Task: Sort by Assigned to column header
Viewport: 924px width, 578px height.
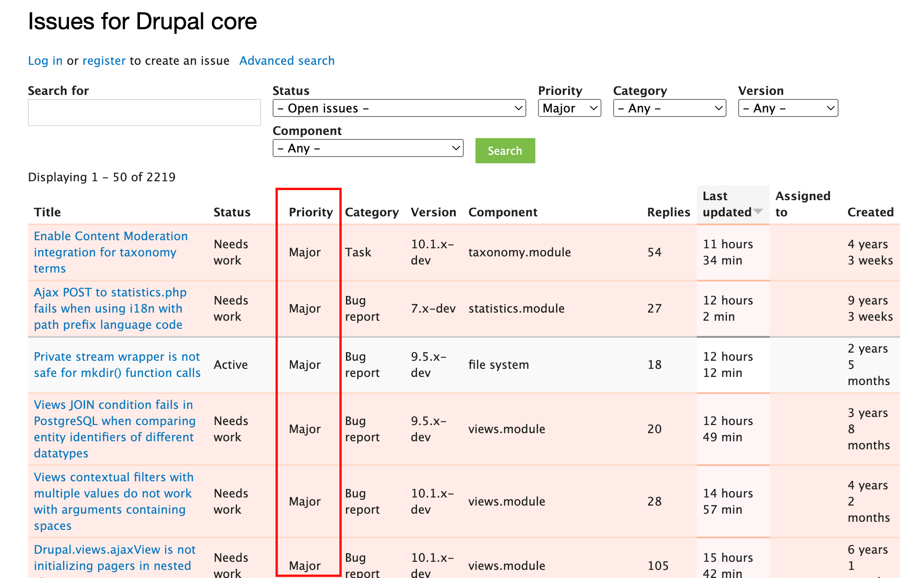Action: tap(803, 204)
